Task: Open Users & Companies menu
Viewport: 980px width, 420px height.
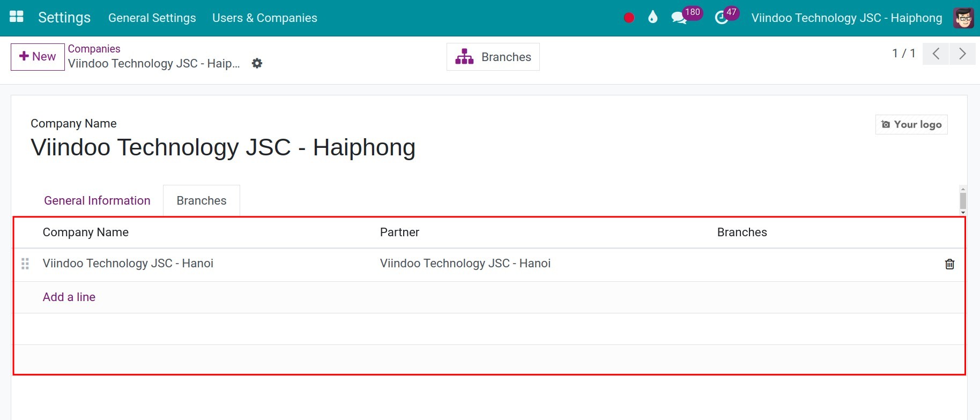Action: coord(265,18)
